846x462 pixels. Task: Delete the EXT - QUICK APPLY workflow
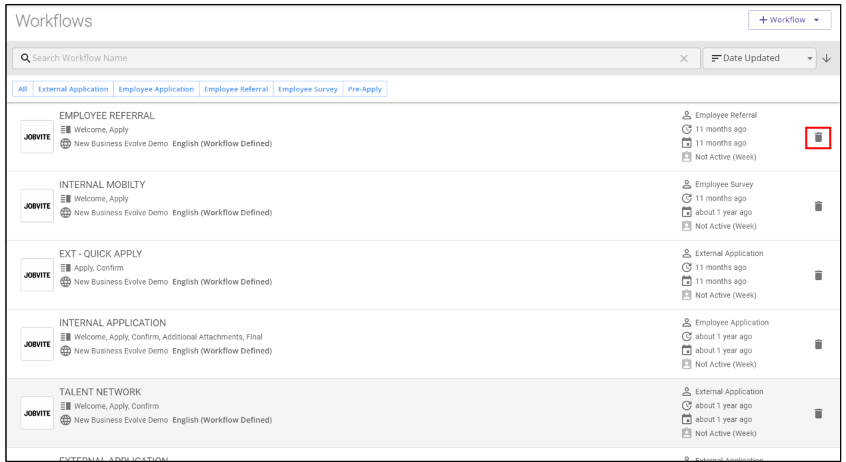818,275
